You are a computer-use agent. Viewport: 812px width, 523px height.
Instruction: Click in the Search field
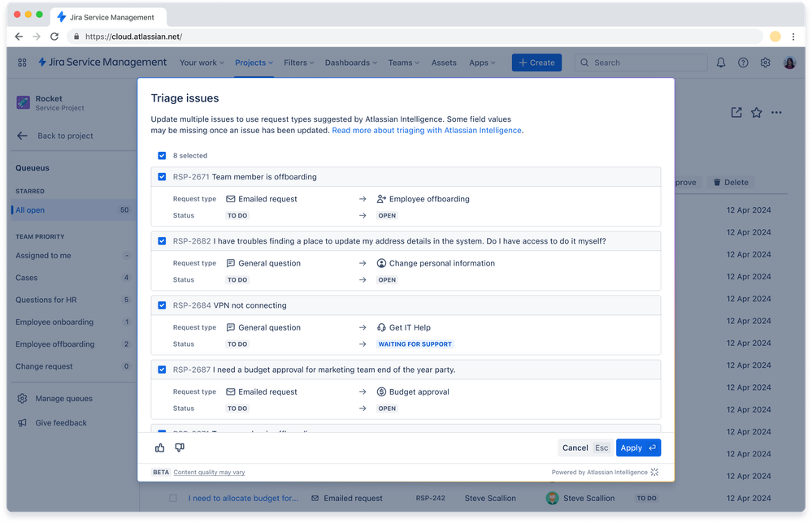point(640,63)
